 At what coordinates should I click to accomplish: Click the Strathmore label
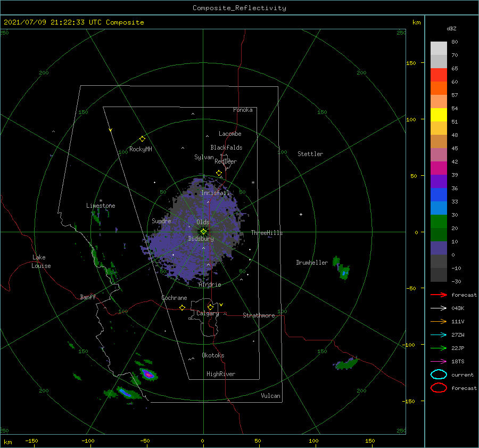coord(259,315)
